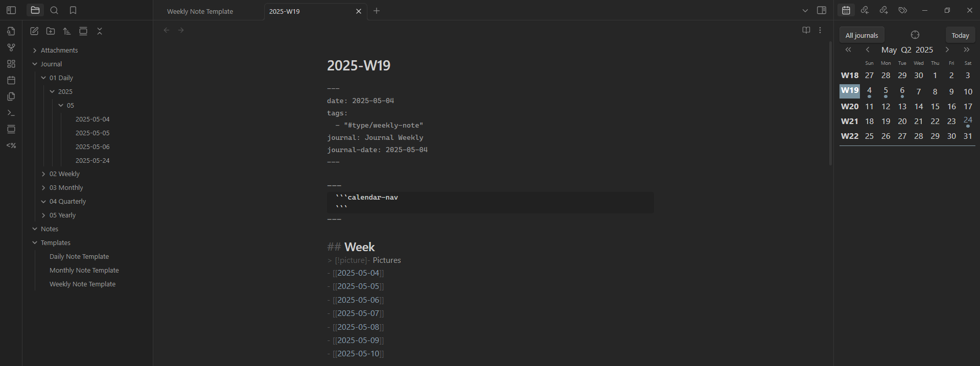
Task: Collapse the Journal folder
Action: click(51, 64)
